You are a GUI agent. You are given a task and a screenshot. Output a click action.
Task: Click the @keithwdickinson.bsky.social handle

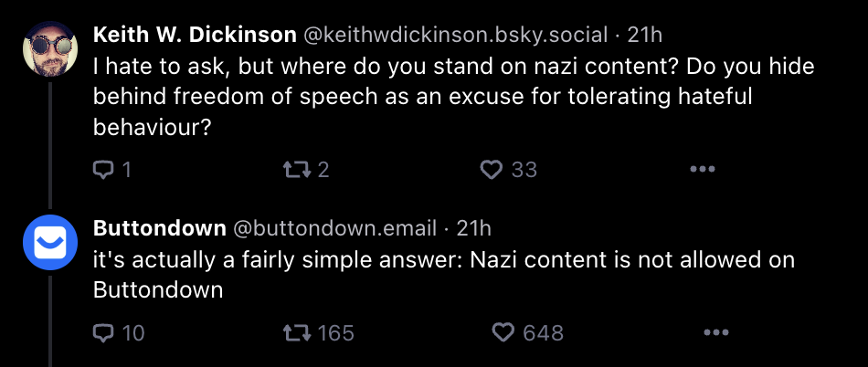point(454,36)
